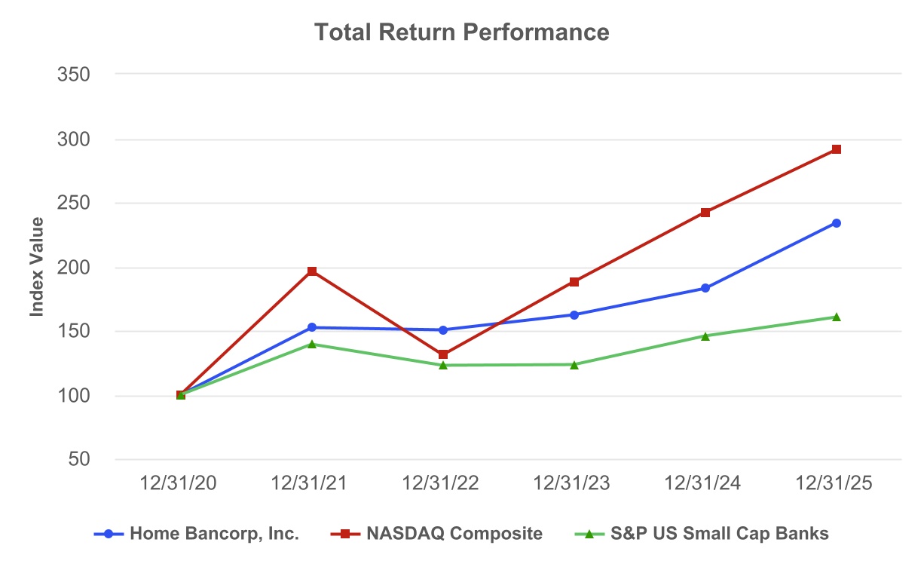Select Home Bancorp data point at 12/31/25
The height and width of the screenshot is (573, 924).
coord(836,223)
